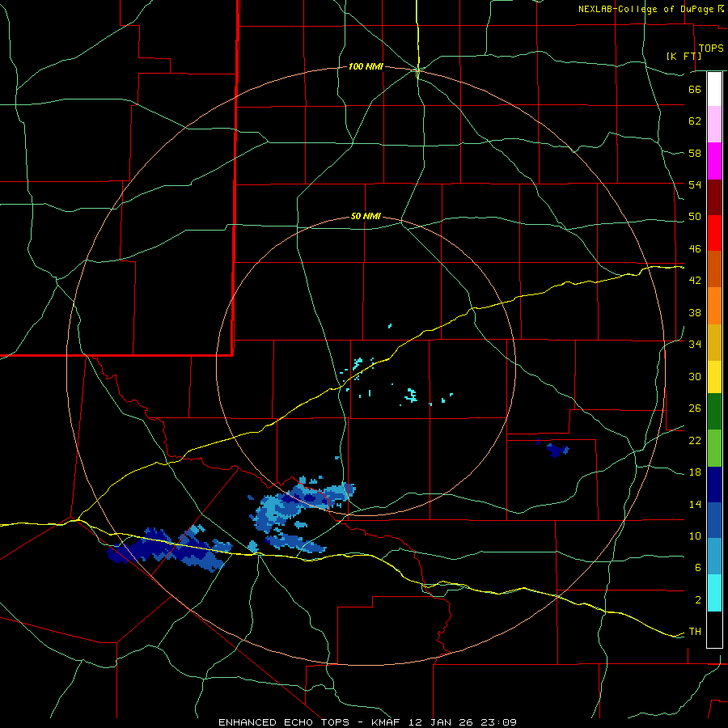Click the legend value 26 beside the color bar
The height and width of the screenshot is (728, 728).
(x=695, y=408)
